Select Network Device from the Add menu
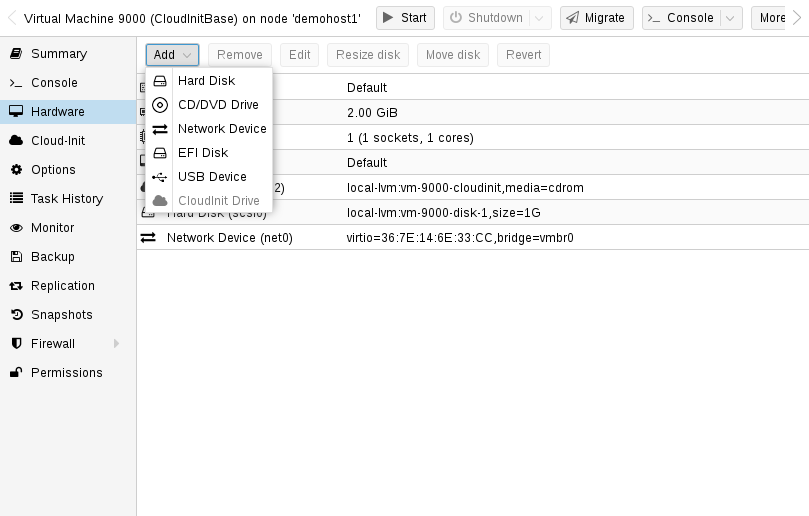Image resolution: width=809 pixels, height=516 pixels. [221, 129]
